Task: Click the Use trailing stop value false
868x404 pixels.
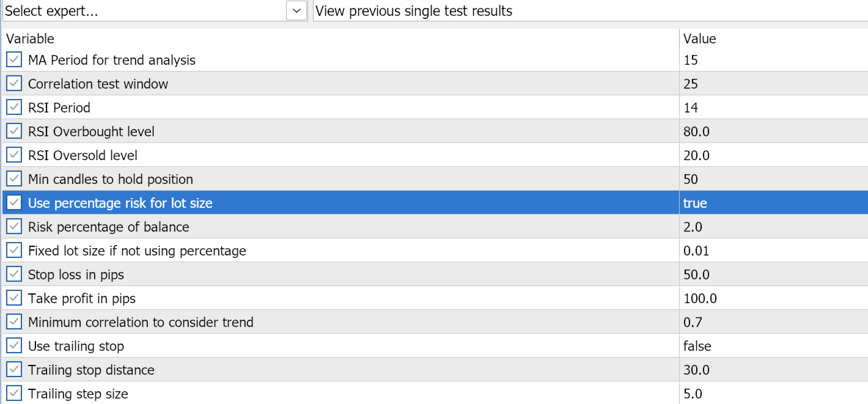Action: [697, 346]
